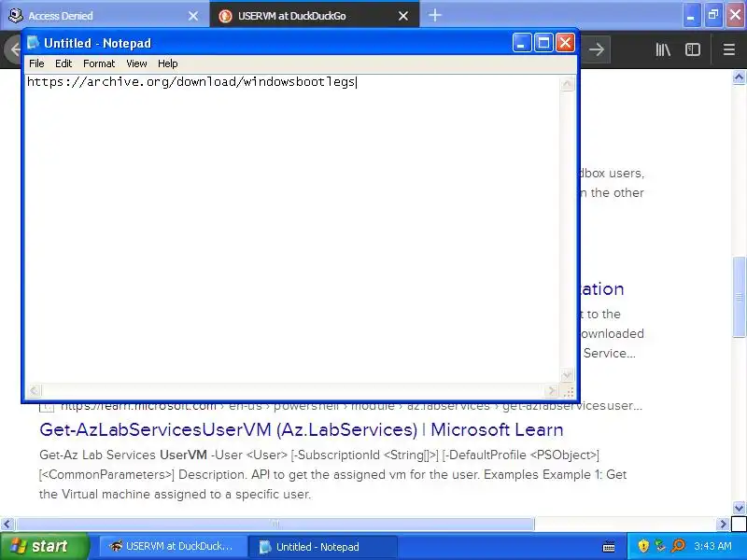
Task: Open the Windows Start menu
Action: 44,546
